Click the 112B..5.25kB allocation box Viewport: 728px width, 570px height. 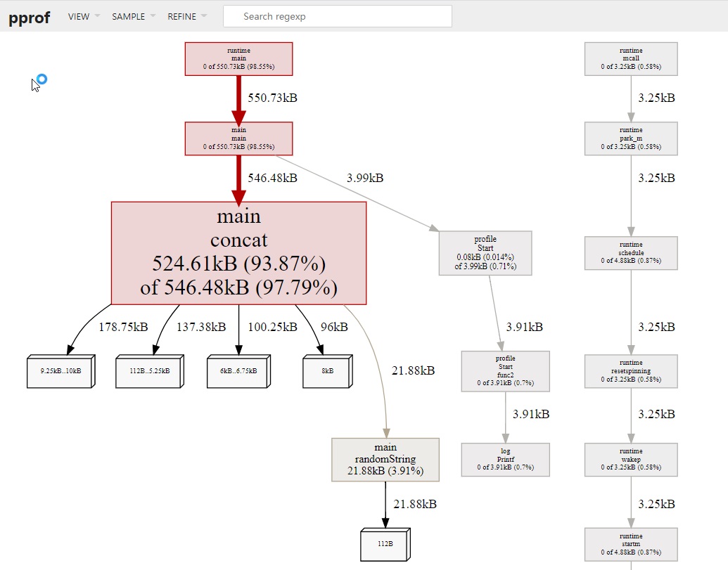[x=150, y=371]
